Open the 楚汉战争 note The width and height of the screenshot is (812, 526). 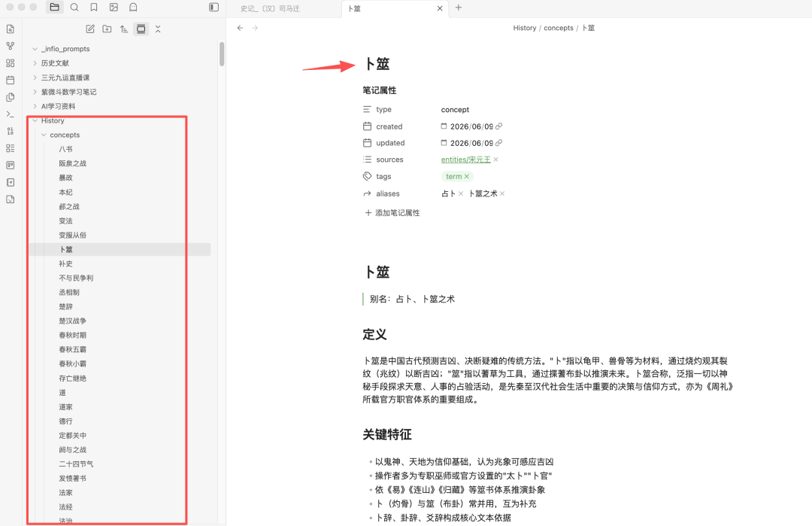click(x=72, y=321)
